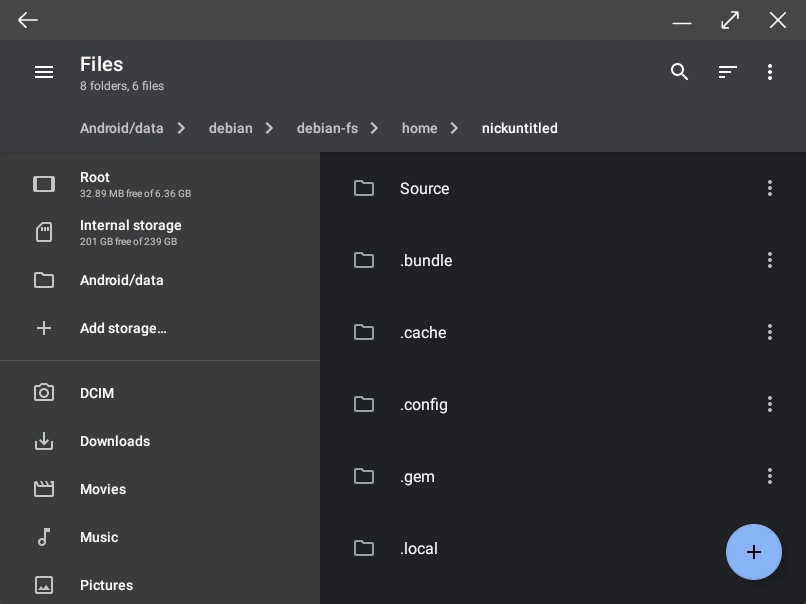The width and height of the screenshot is (806, 604).
Task: Click the Internal storage SD card icon
Action: click(x=44, y=232)
